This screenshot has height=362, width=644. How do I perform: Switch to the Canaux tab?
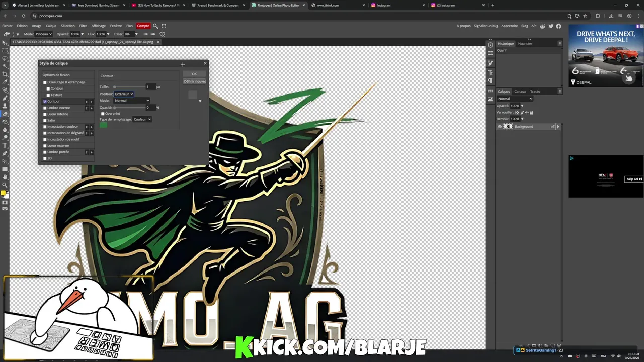[x=520, y=92]
